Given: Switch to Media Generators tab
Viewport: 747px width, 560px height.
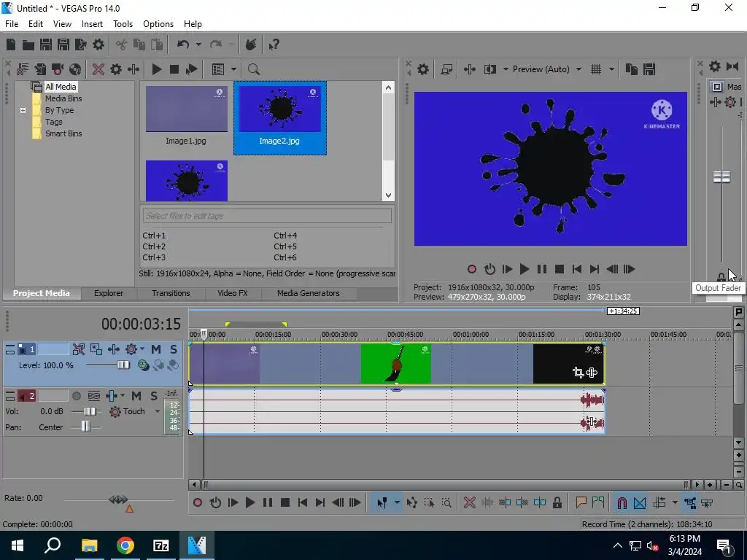Looking at the screenshot, I should 309,293.
